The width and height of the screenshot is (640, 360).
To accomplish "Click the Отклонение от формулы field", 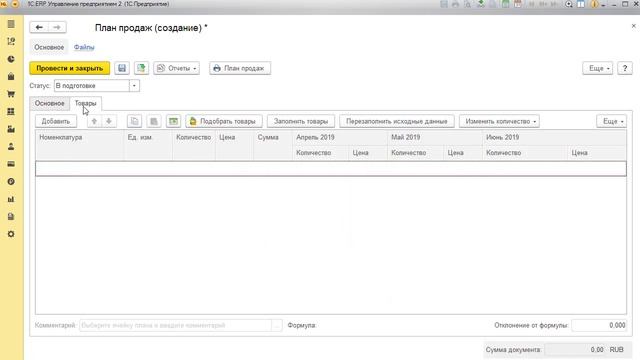I will [599, 325].
